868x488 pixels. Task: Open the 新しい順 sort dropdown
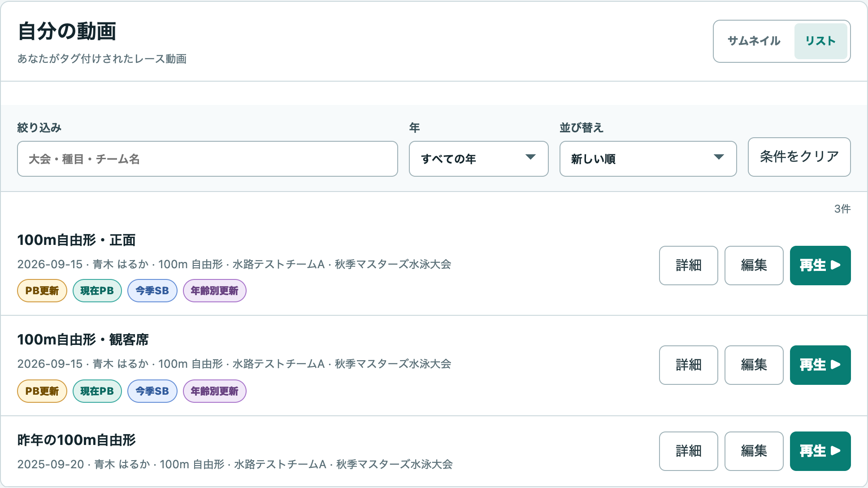(x=648, y=159)
